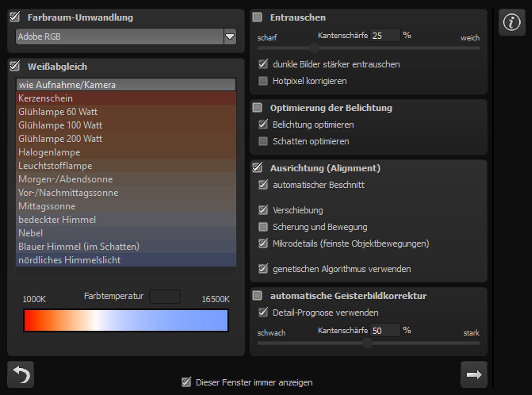Open the Adobe RGB color space combo box
Viewport: 532px width, 395px height.
(126, 36)
